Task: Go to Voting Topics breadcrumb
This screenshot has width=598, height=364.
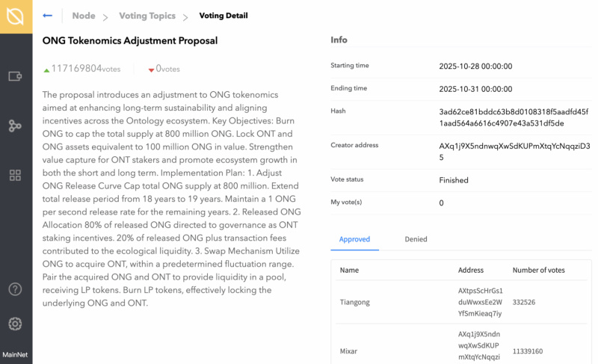Action: pos(147,16)
